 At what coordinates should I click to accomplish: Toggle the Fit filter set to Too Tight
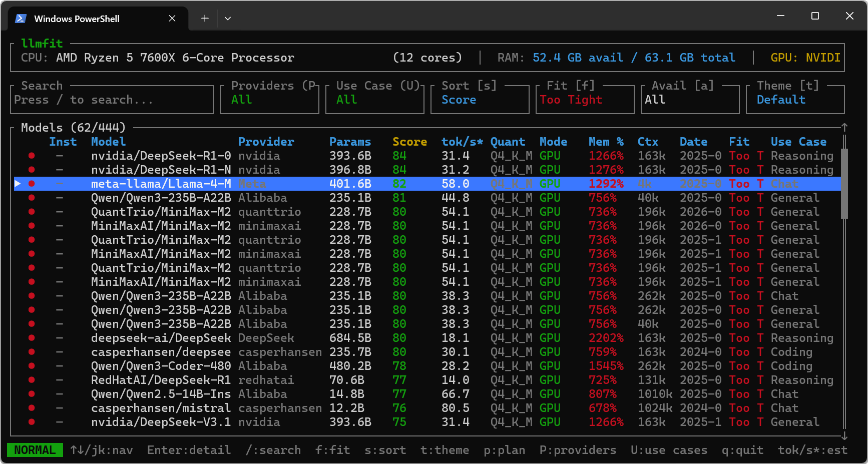tap(585, 100)
